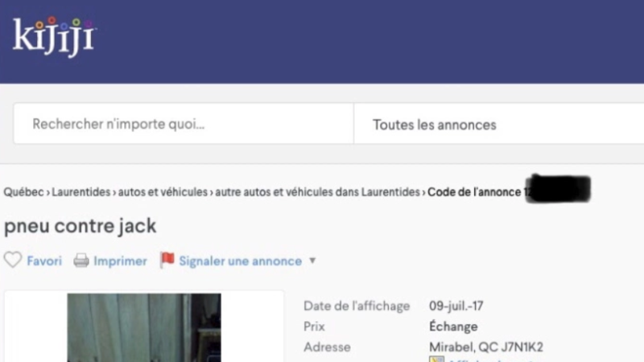Screen dimensions: 644x362
Task: Click the Échange price value
Action: [453, 327]
